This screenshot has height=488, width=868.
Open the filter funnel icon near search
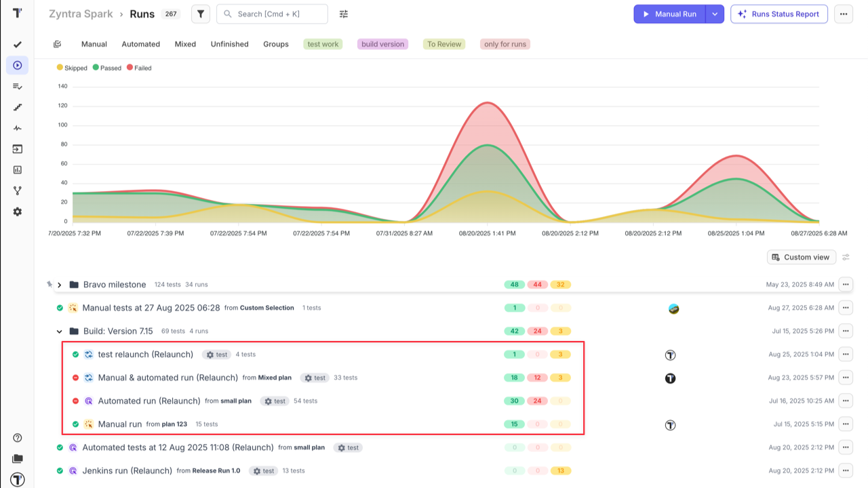pos(200,14)
